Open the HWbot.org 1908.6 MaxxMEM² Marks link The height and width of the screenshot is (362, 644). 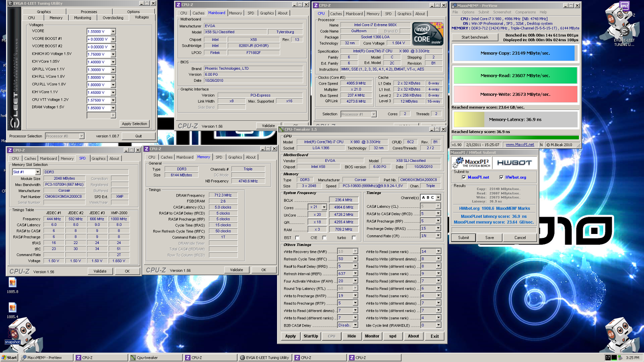click(494, 208)
